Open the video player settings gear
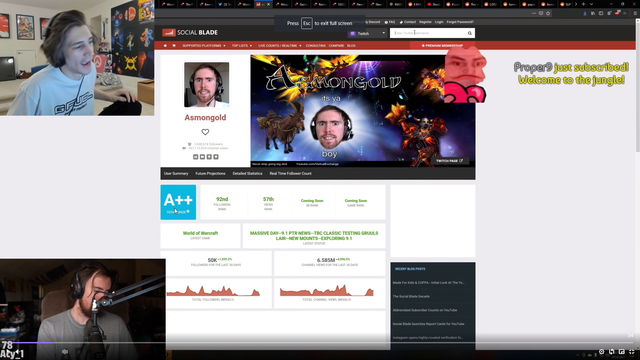Screen dimensions: 640x360 point(601,351)
